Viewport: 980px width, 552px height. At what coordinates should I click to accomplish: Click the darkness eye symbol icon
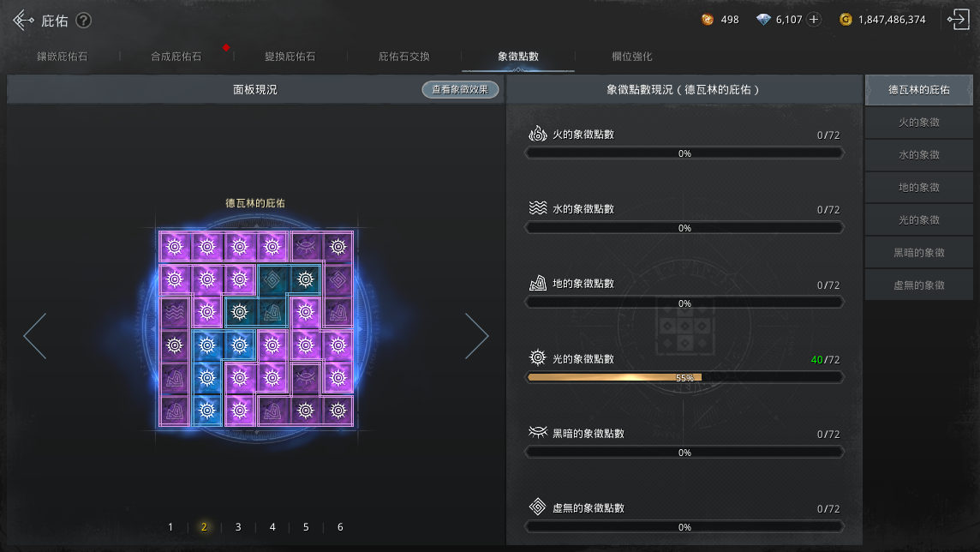pyautogui.click(x=537, y=432)
